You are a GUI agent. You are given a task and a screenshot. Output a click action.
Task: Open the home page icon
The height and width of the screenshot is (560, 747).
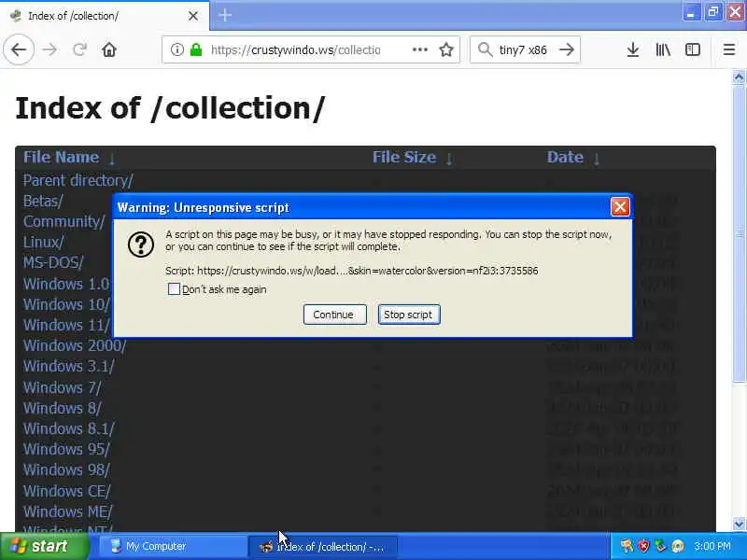[x=109, y=49]
